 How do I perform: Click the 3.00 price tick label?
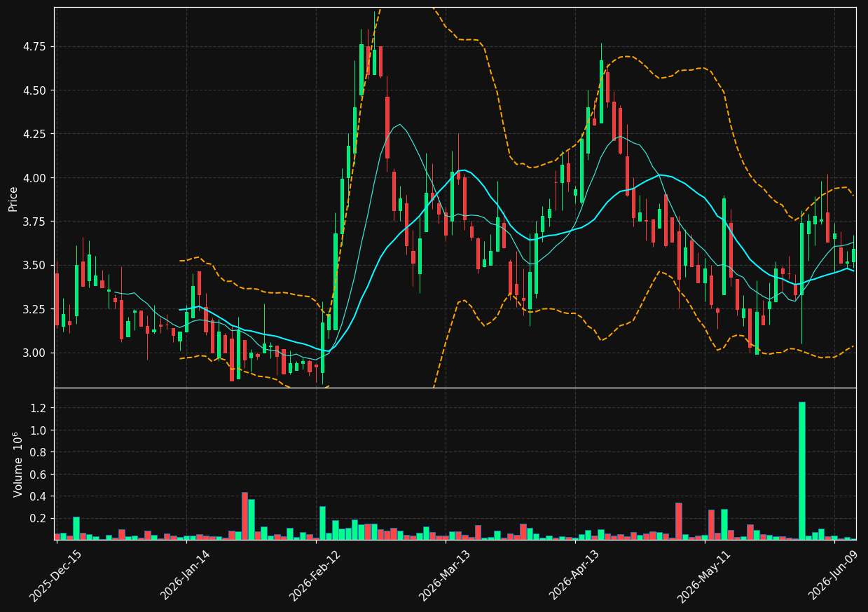(35, 353)
